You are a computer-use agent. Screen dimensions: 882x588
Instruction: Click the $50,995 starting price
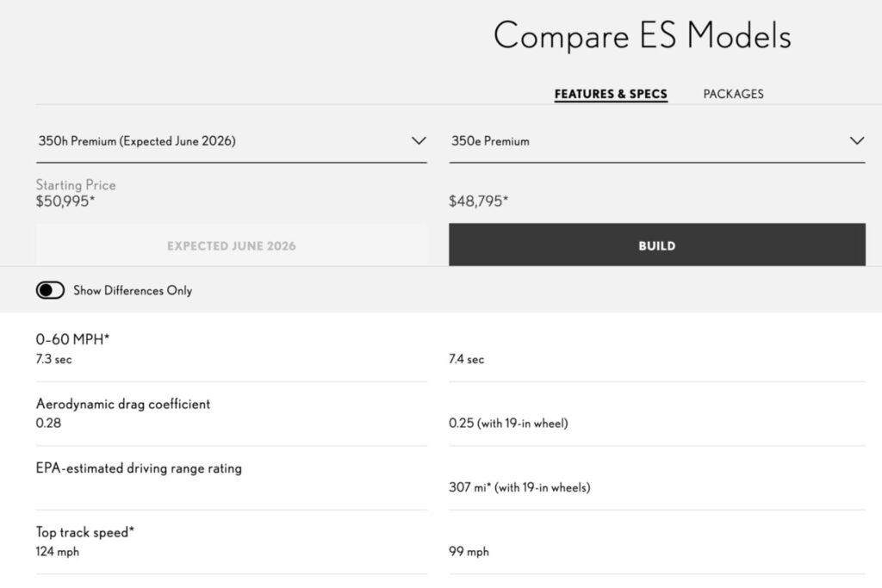click(65, 201)
